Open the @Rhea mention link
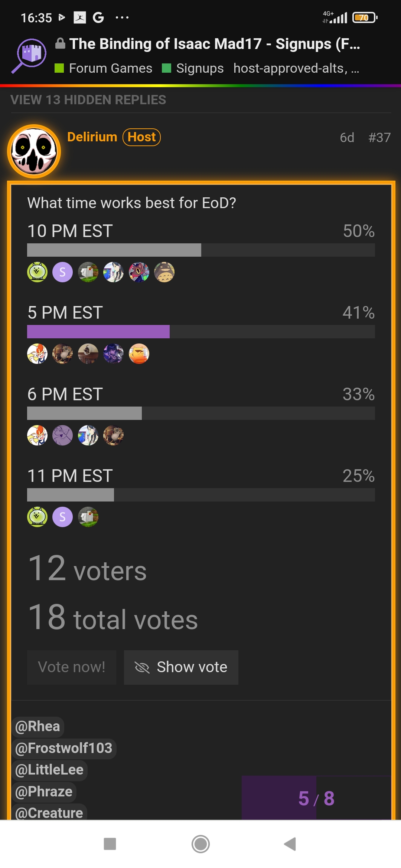This screenshot has width=401, height=868. pos(38,727)
